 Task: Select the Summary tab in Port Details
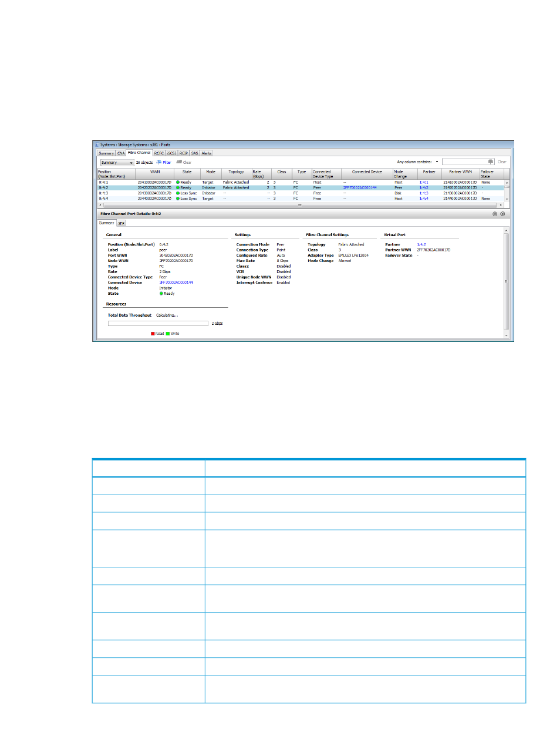pos(107,223)
